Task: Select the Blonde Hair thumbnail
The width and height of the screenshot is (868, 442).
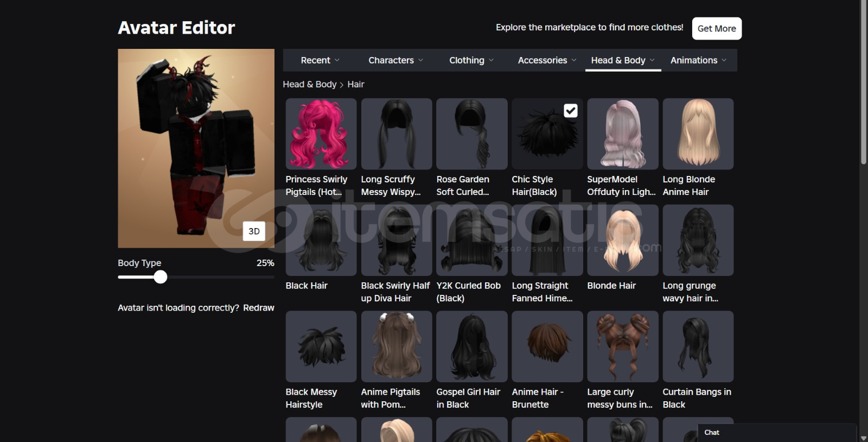Action: (622, 240)
